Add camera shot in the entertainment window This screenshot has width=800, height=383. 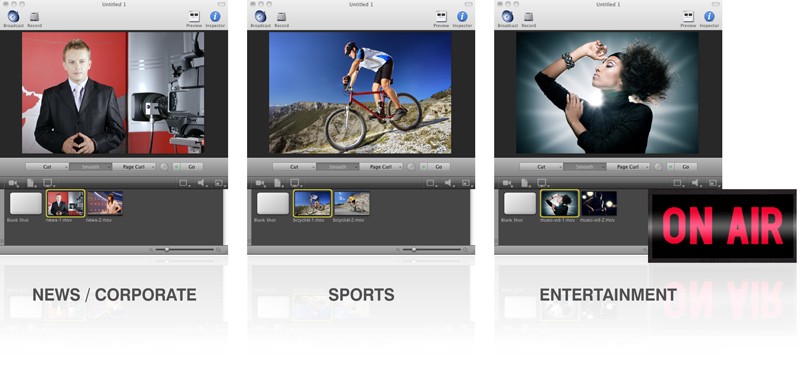(508, 183)
